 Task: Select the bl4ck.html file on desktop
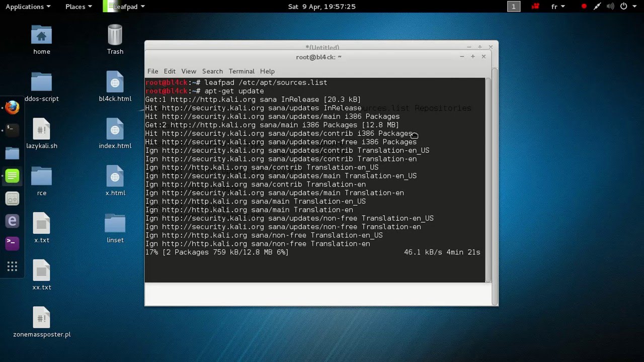click(x=115, y=87)
